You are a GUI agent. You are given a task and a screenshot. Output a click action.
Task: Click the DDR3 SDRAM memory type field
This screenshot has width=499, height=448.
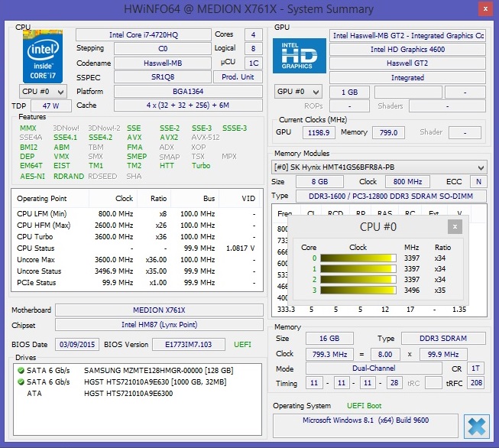click(443, 338)
